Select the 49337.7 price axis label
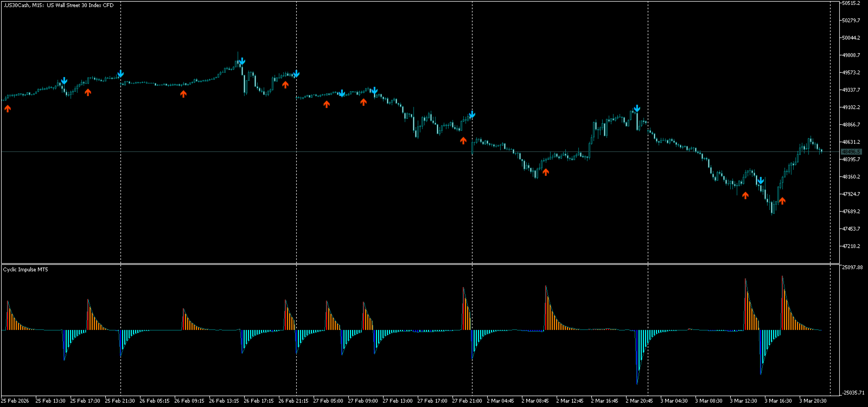This screenshot has height=407, width=868. coord(851,90)
